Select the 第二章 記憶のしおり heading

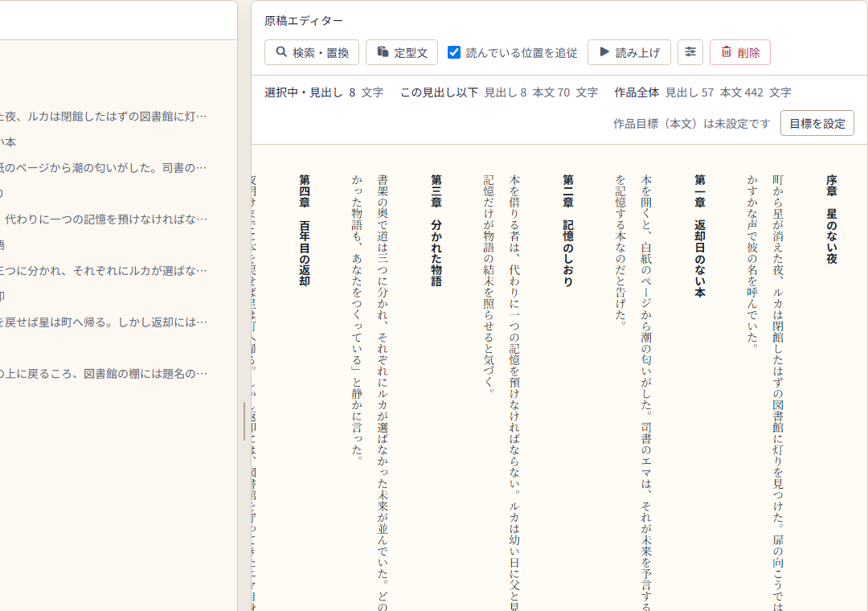pos(568,231)
